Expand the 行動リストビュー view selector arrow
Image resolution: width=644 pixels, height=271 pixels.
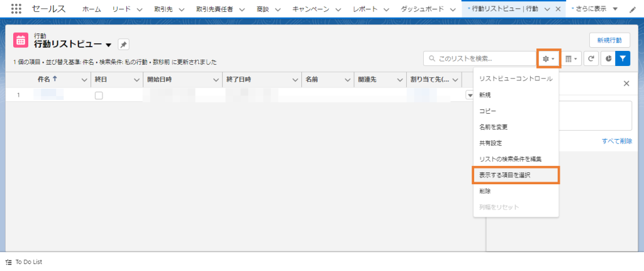[108, 45]
